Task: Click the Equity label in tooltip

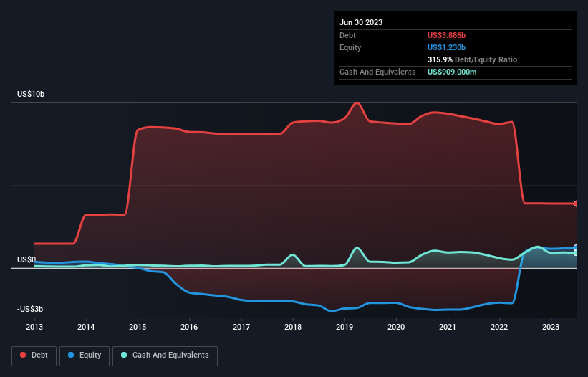Action: pos(350,47)
